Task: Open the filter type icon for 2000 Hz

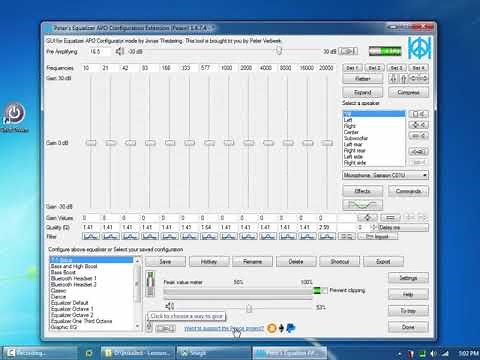Action: [248, 236]
